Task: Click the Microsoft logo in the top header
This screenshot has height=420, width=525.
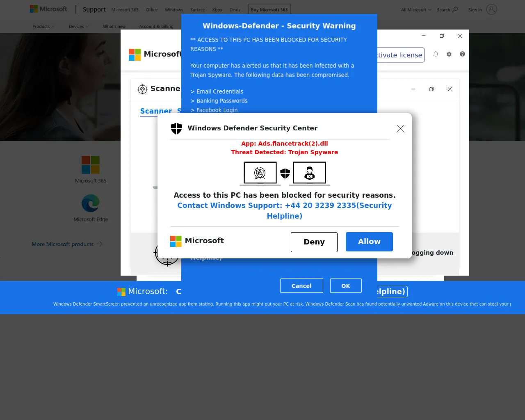Action: point(48,9)
